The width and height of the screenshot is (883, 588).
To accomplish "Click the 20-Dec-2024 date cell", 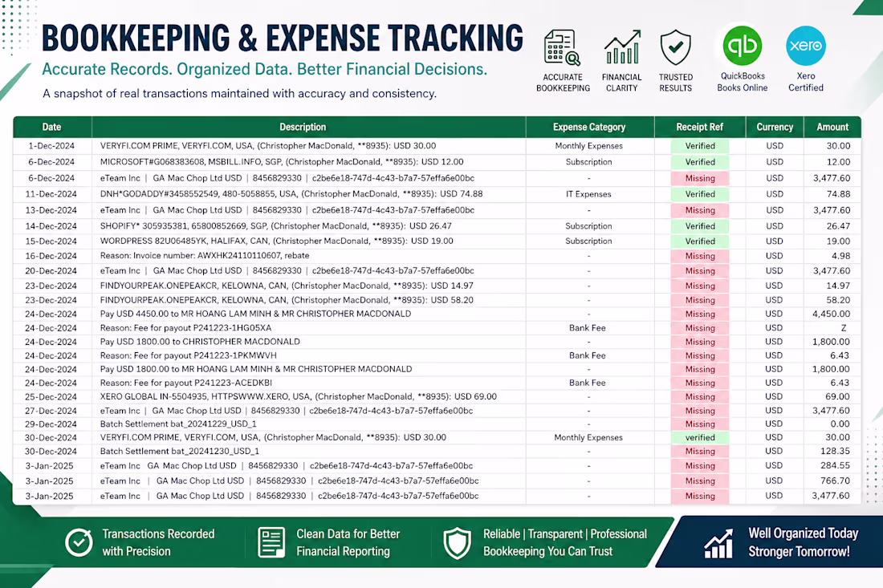I will [x=52, y=270].
